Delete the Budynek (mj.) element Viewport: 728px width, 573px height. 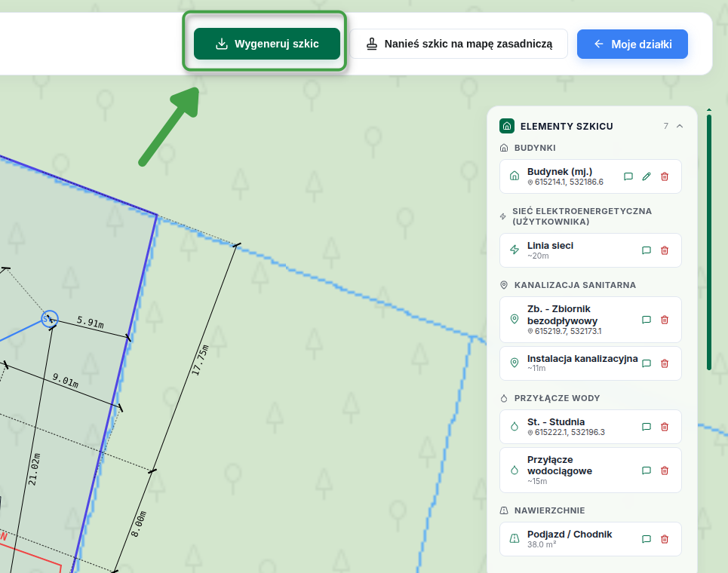click(x=665, y=176)
